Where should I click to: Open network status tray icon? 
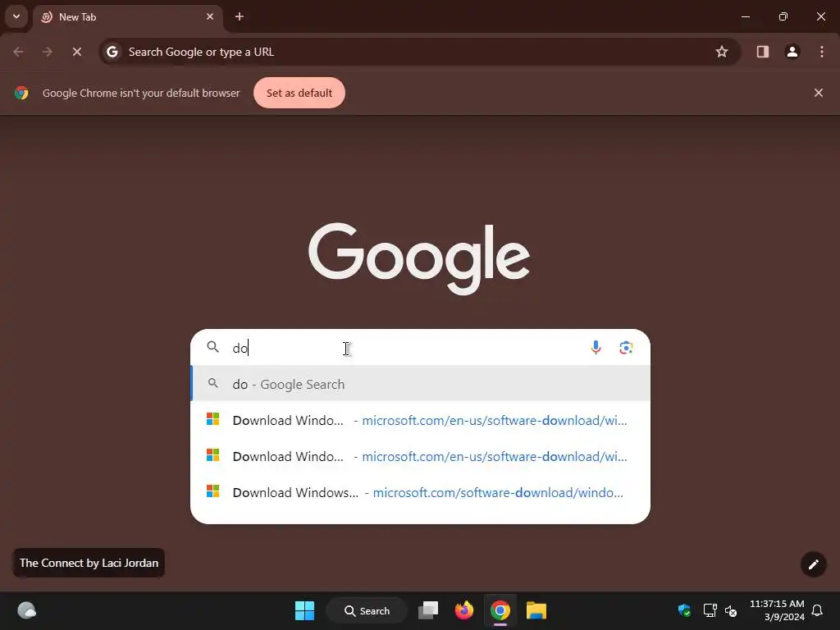710,610
